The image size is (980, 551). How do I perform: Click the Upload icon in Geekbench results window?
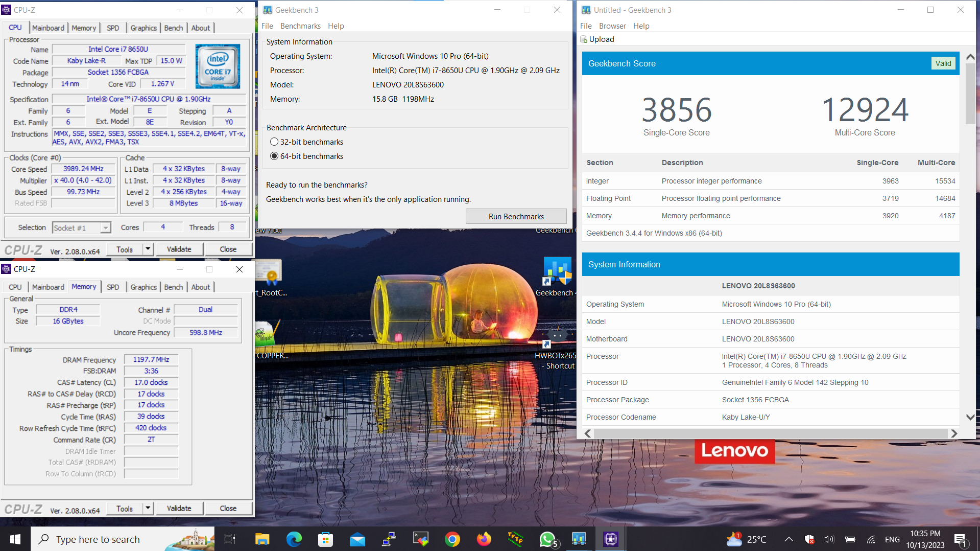tap(584, 39)
